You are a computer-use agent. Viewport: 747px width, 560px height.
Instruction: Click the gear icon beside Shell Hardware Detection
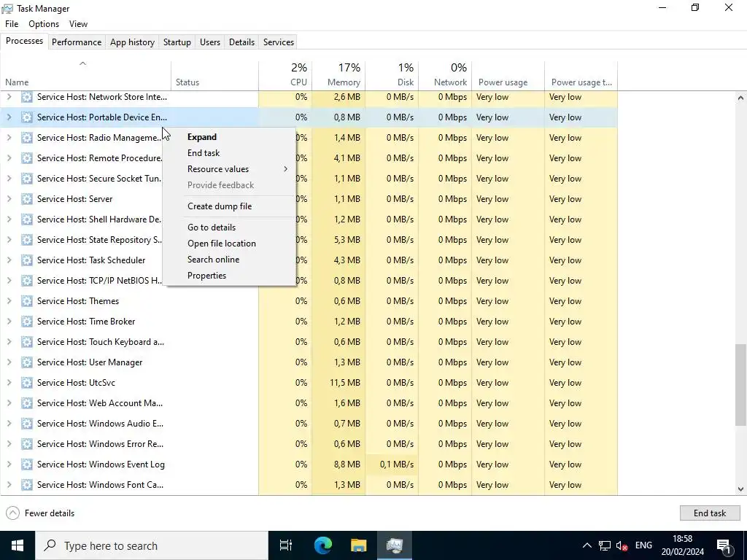point(27,219)
